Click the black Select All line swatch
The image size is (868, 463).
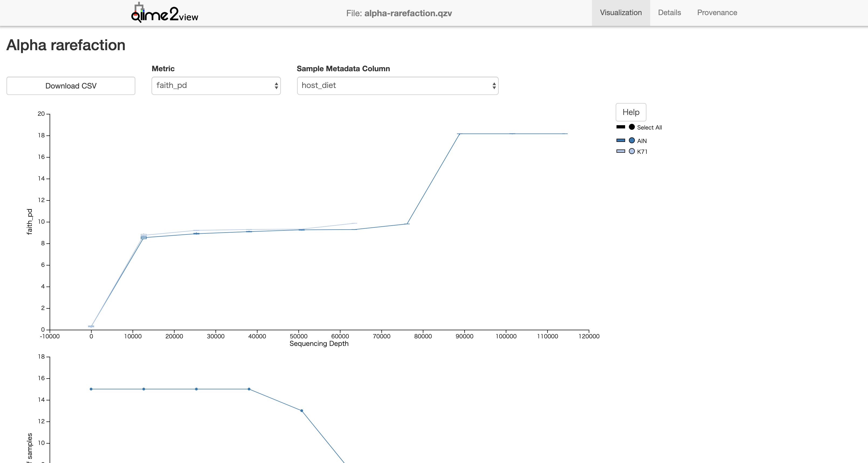(x=620, y=127)
